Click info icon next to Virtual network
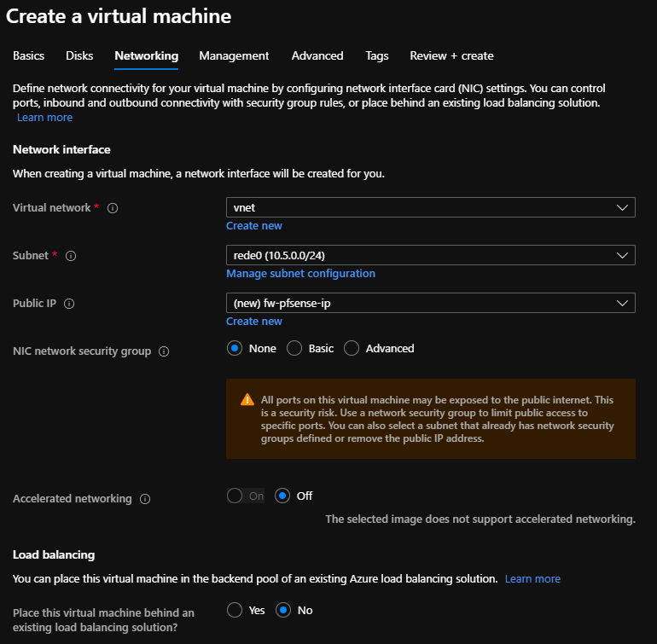Viewport: 657px width, 644px height. (113, 208)
